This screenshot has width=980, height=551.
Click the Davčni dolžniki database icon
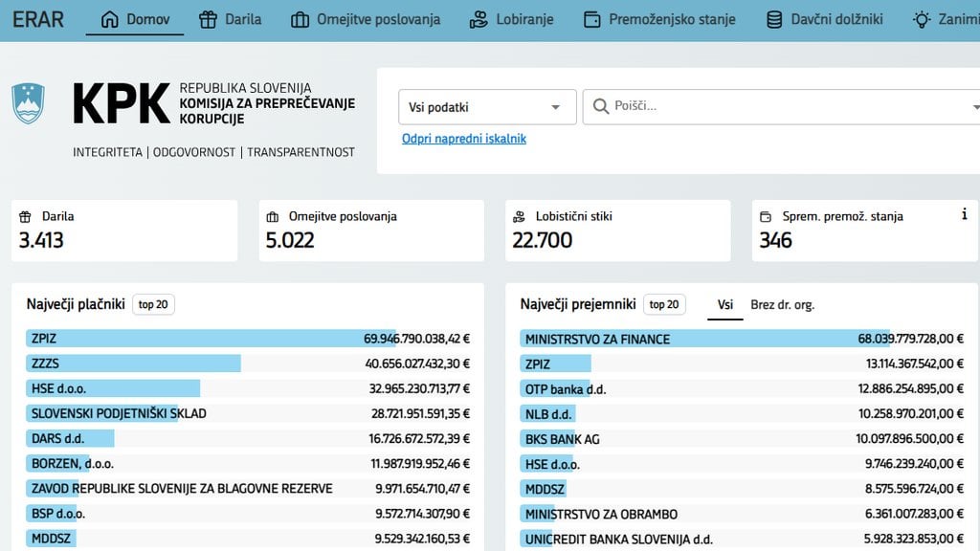[x=774, y=20]
